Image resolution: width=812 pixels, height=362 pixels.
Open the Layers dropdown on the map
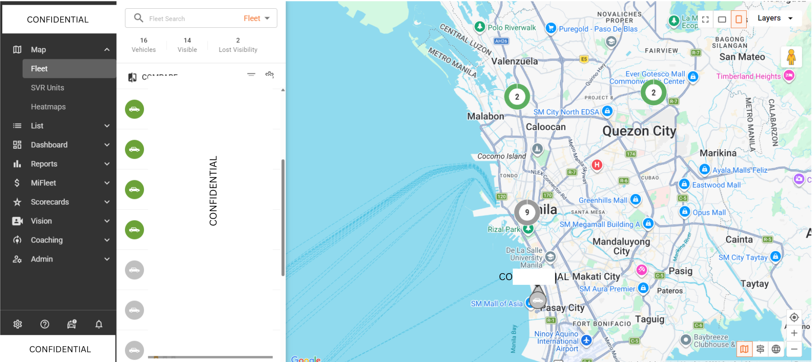click(775, 18)
